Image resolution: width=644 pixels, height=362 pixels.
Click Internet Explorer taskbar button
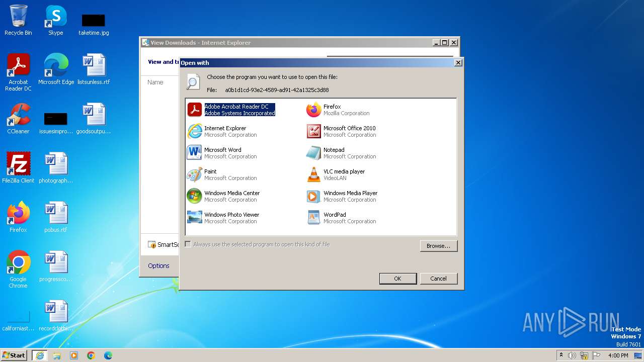click(40, 355)
